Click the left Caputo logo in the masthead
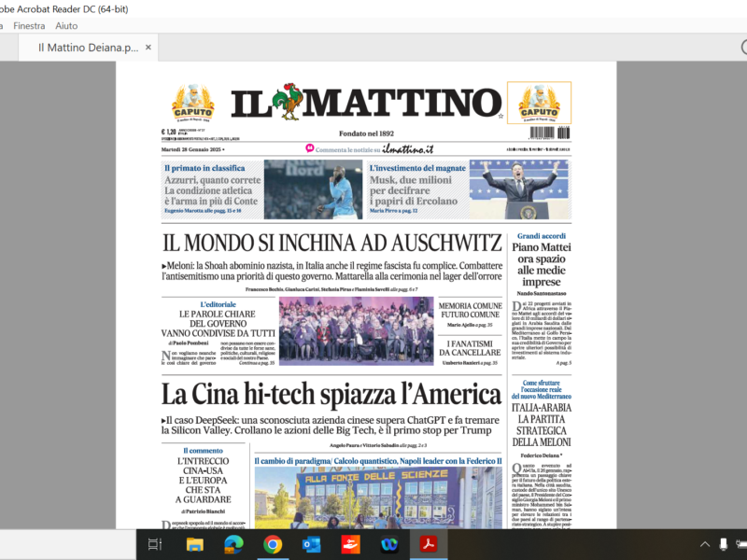This screenshot has width=747, height=560. (x=193, y=104)
